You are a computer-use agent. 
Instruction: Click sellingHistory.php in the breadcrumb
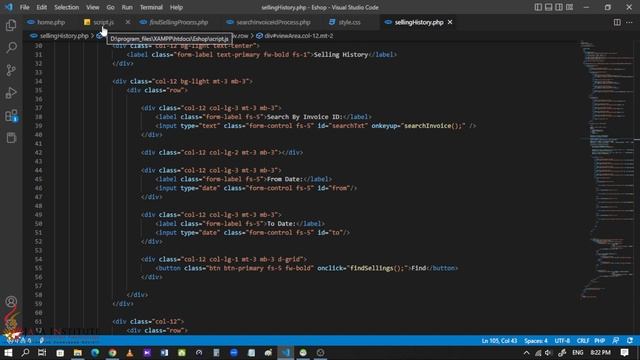click(x=64, y=36)
